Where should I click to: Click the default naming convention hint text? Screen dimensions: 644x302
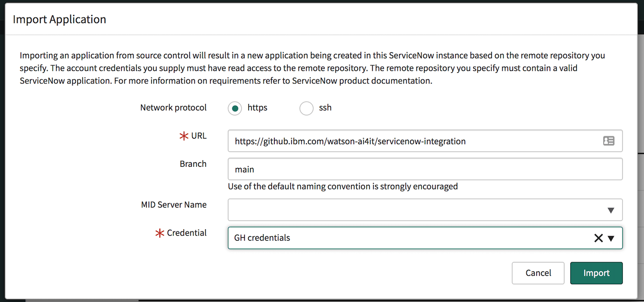click(343, 186)
